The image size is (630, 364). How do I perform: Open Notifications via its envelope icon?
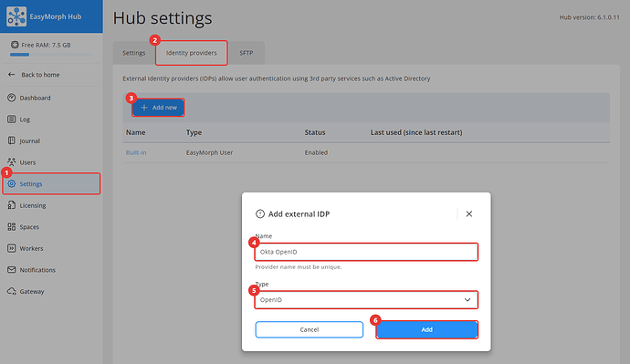click(12, 270)
